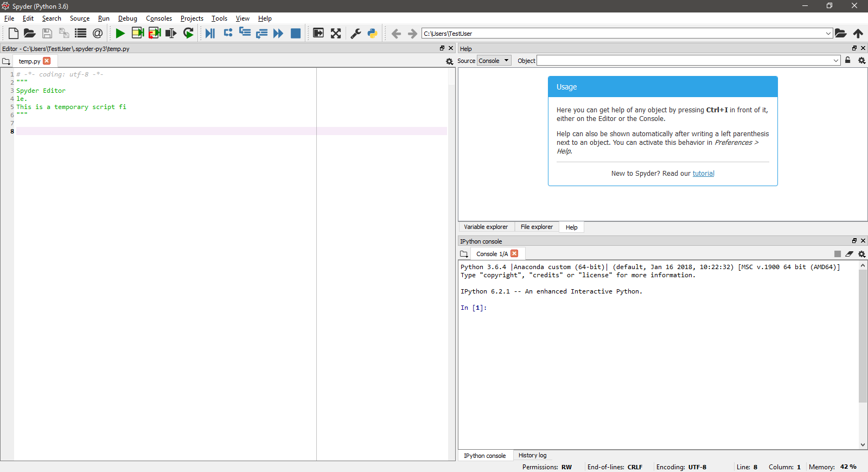Screen dimensions: 868x472
Task: Open the Debug menu
Action: [127, 18]
